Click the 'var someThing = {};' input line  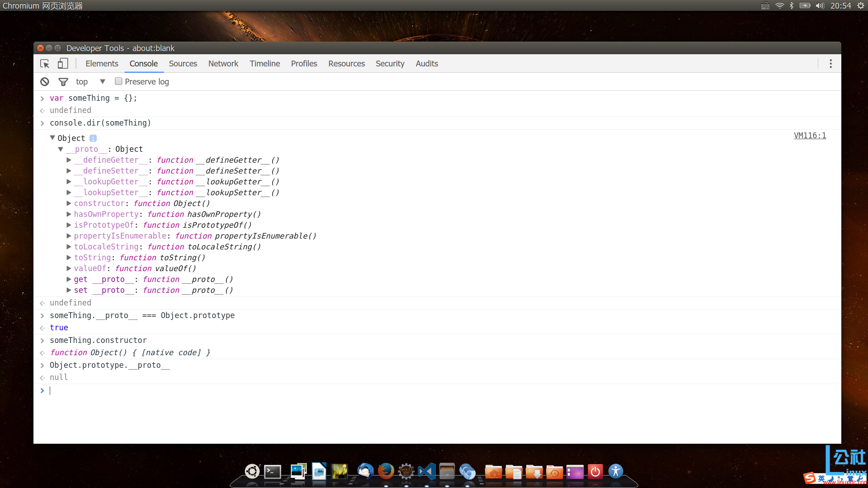[93, 98]
